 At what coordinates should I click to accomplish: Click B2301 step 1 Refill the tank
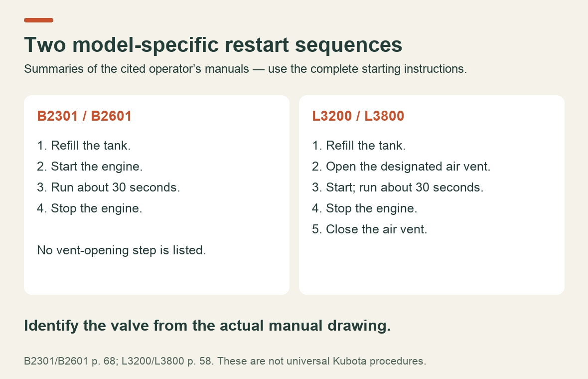tap(84, 146)
